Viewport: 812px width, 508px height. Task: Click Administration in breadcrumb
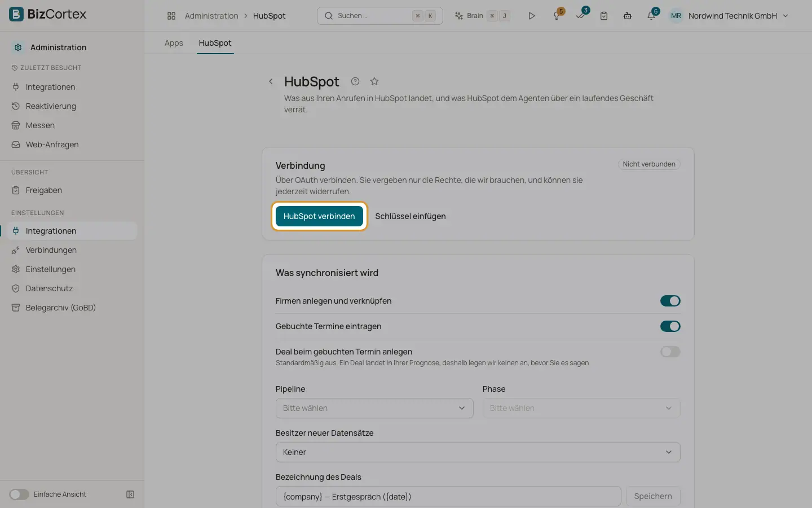pos(211,16)
